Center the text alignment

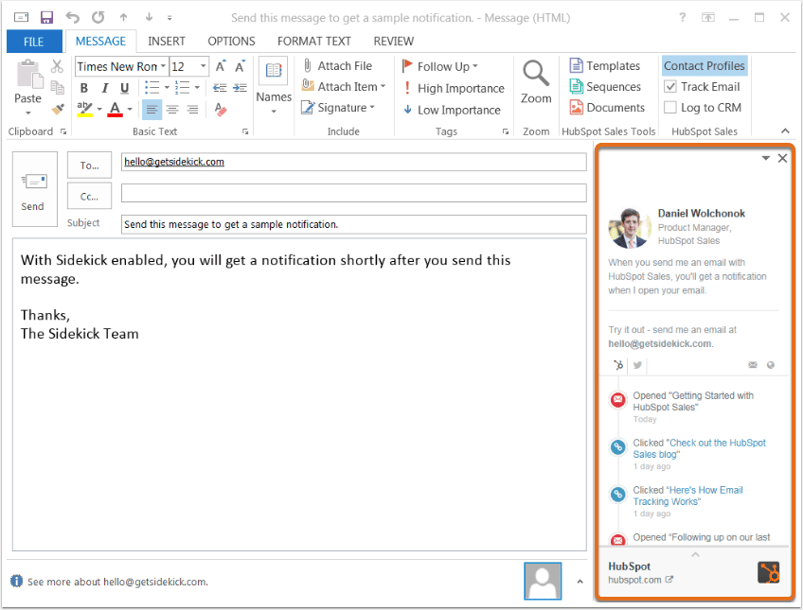coord(172,109)
